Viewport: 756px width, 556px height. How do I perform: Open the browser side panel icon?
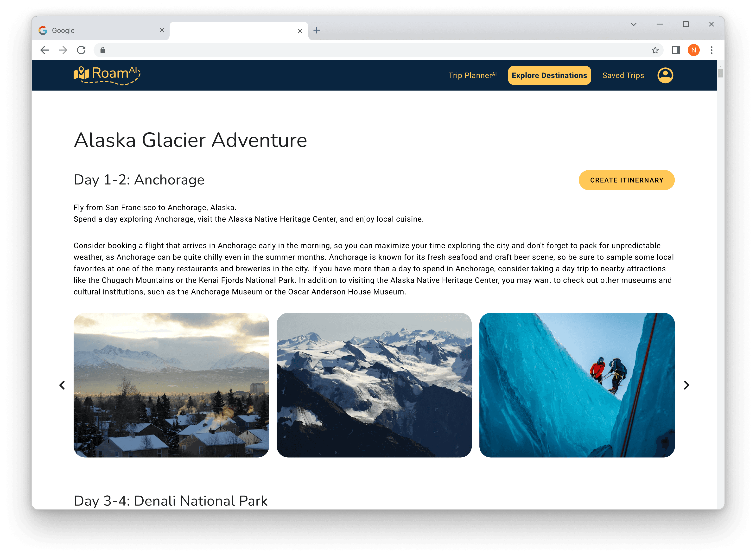(x=676, y=50)
